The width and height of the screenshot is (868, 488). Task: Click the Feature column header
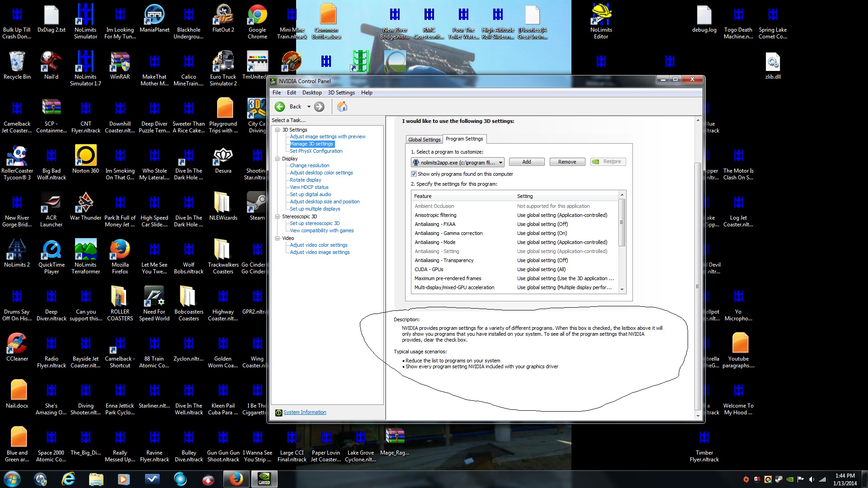point(463,196)
